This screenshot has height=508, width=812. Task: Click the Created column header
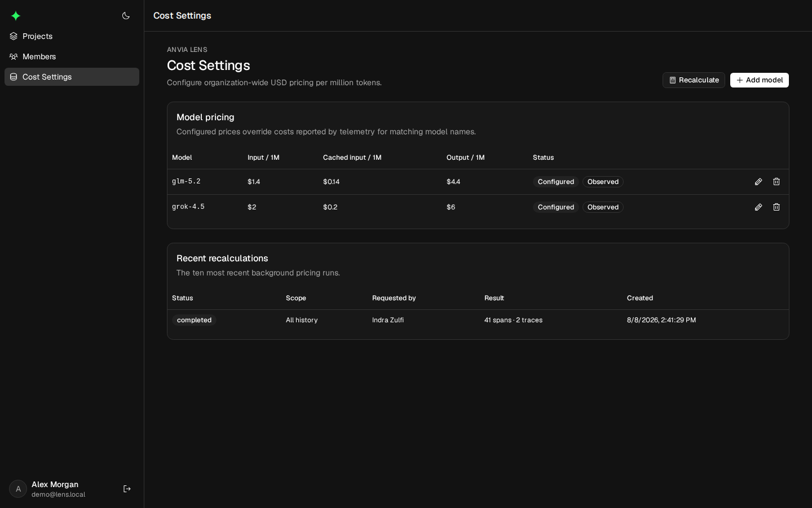pyautogui.click(x=639, y=298)
